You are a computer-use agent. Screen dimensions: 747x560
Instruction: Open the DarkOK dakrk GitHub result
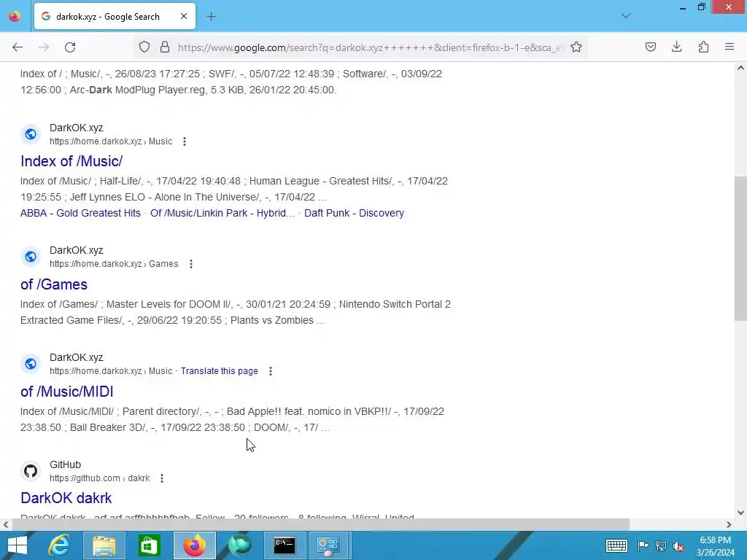click(66, 498)
